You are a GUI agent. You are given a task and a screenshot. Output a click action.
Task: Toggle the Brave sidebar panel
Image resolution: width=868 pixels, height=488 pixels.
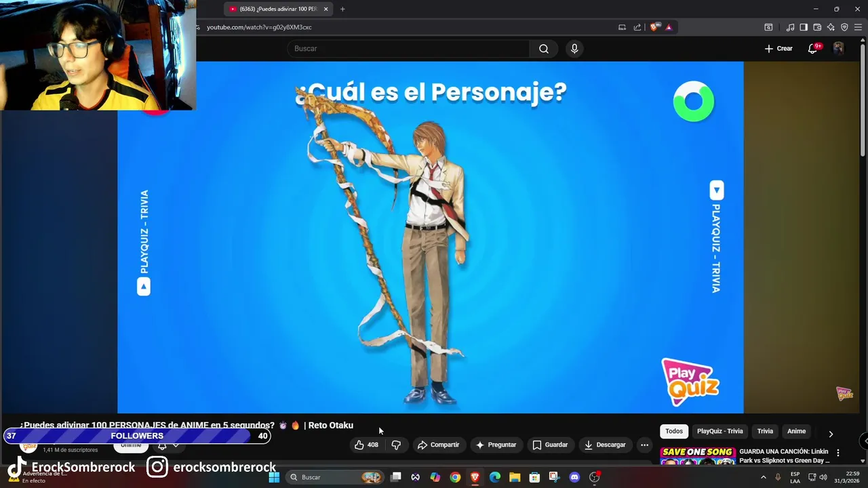[804, 27]
